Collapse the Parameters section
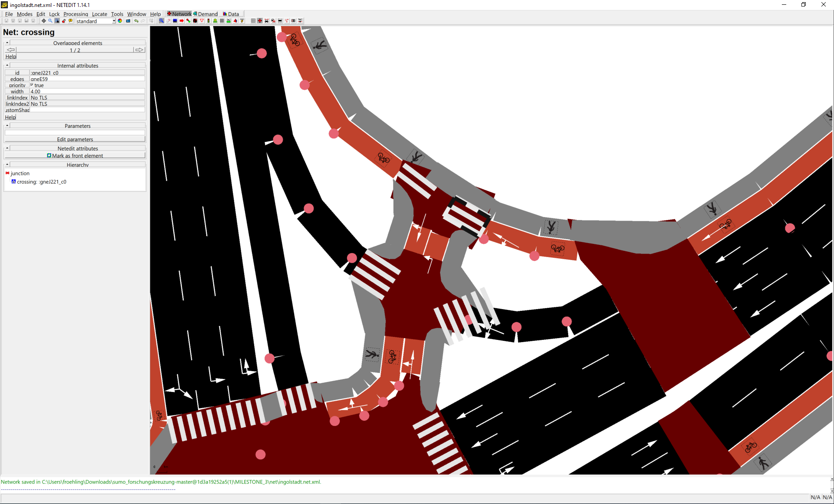 pyautogui.click(x=7, y=125)
